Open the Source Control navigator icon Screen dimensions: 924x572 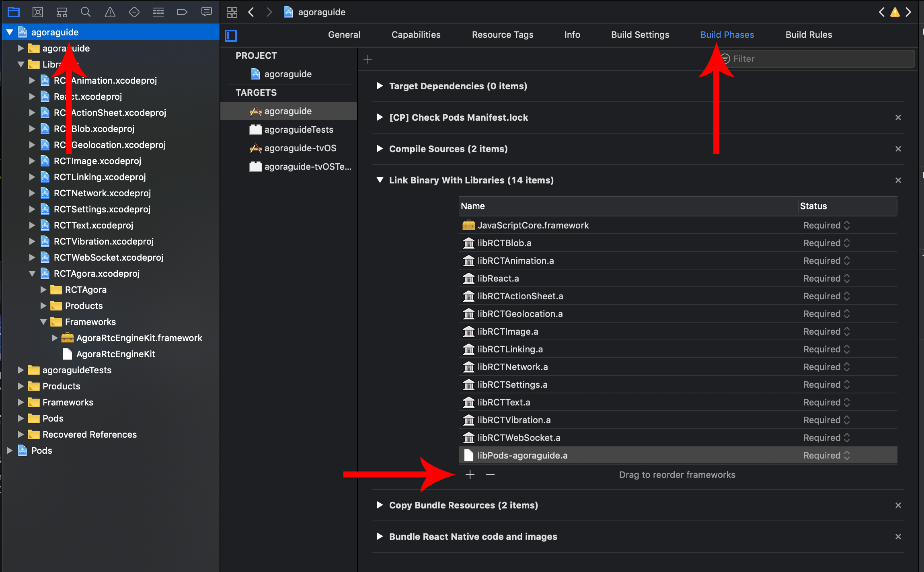click(x=38, y=12)
